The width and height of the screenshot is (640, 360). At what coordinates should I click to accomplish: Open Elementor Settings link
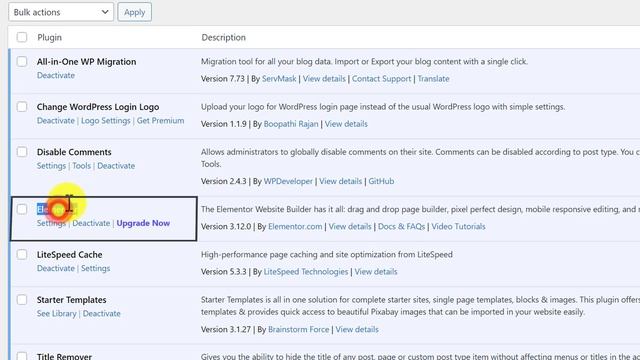pos(51,223)
